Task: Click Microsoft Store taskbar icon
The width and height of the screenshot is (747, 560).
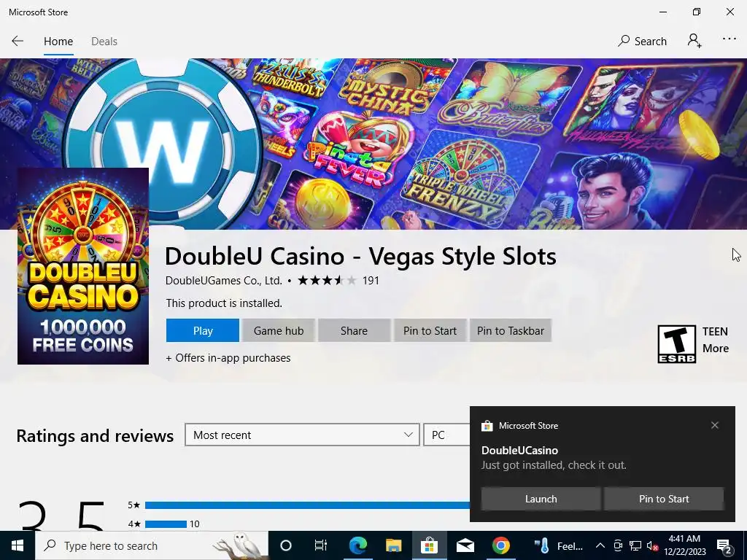Action: pos(429,545)
